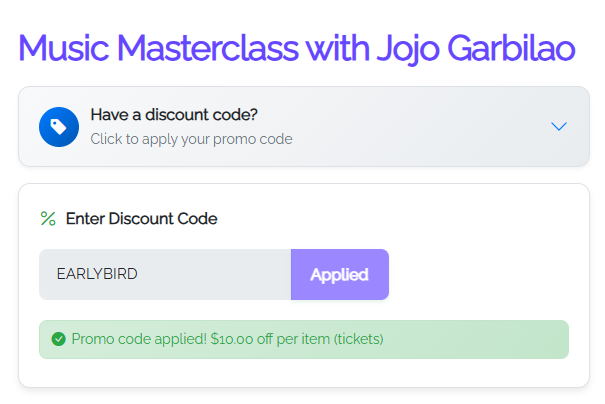This screenshot has width=605, height=404.
Task: Click the word 'Music' in the page heading
Action: [64, 48]
